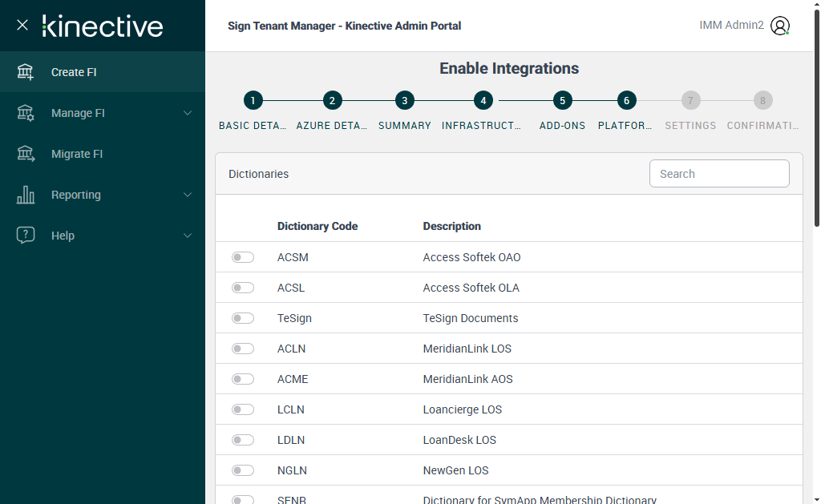Screen dimensions: 821x504
Task: Enable the ACSM dictionary toggle
Action: (x=243, y=257)
